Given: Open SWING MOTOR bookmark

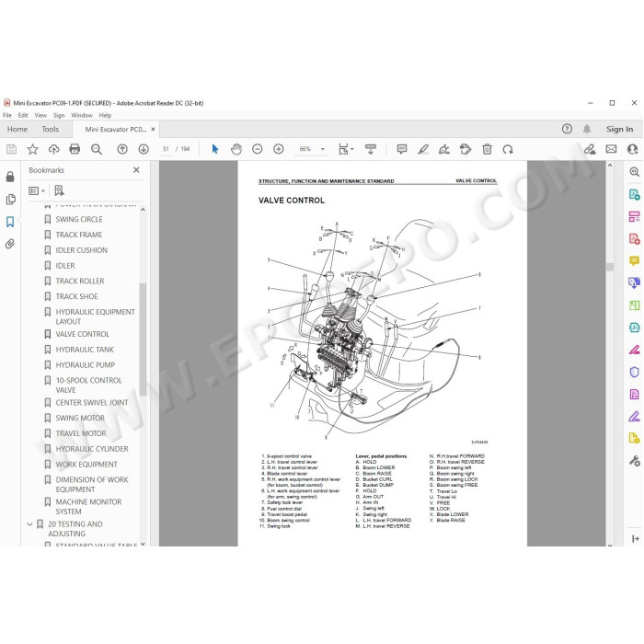Looking at the screenshot, I should click(80, 418).
